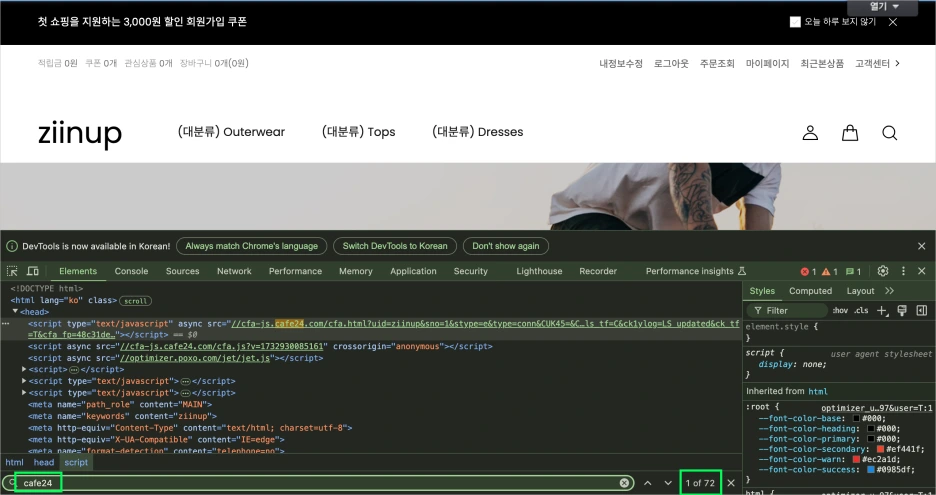Click the 관심상품 0개 link
The height and width of the screenshot is (495, 936).
click(148, 63)
